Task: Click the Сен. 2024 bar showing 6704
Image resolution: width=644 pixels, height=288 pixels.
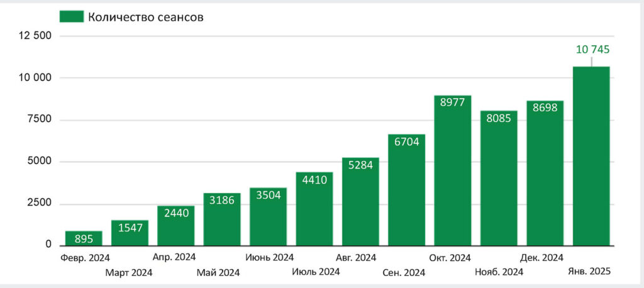Action: coord(407,190)
